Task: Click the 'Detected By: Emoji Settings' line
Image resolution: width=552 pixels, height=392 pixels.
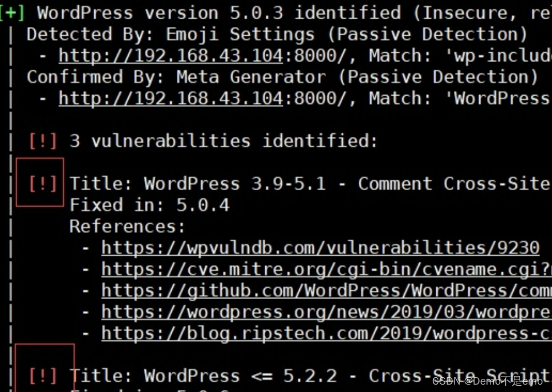Action: (277, 34)
